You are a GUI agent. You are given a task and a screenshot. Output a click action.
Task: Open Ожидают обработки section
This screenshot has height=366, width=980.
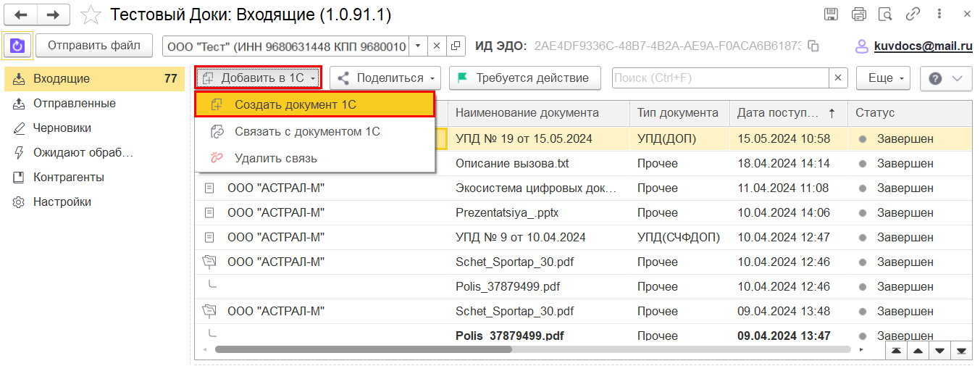94,153
